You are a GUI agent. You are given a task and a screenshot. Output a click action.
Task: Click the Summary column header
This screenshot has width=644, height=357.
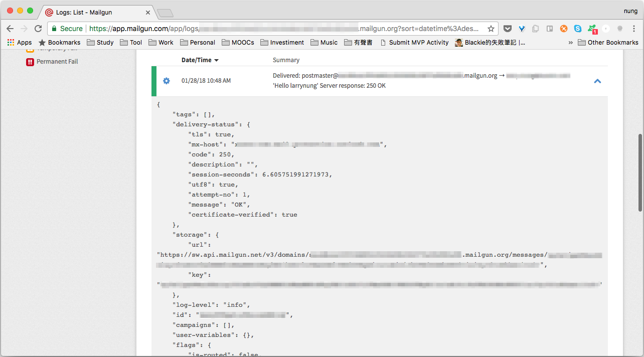(286, 60)
